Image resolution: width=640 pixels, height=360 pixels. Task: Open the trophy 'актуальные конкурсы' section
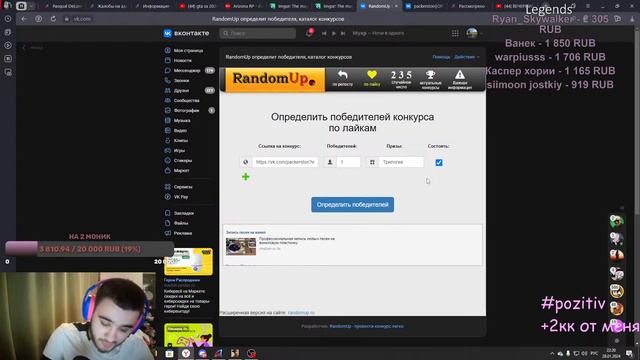(x=430, y=79)
